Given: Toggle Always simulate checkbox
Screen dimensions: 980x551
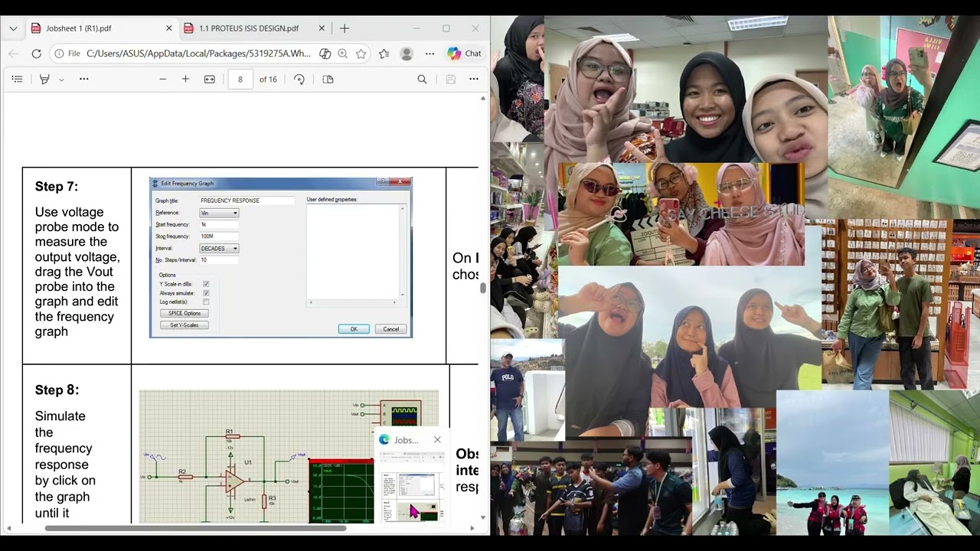Looking at the screenshot, I should click(x=206, y=293).
